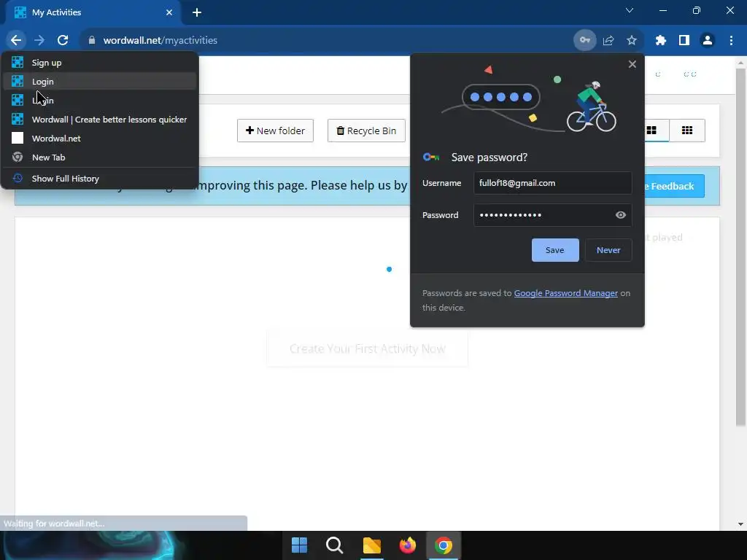The width and height of the screenshot is (747, 560).
Task: Open the Chrome profile avatar icon
Action: pos(708,41)
